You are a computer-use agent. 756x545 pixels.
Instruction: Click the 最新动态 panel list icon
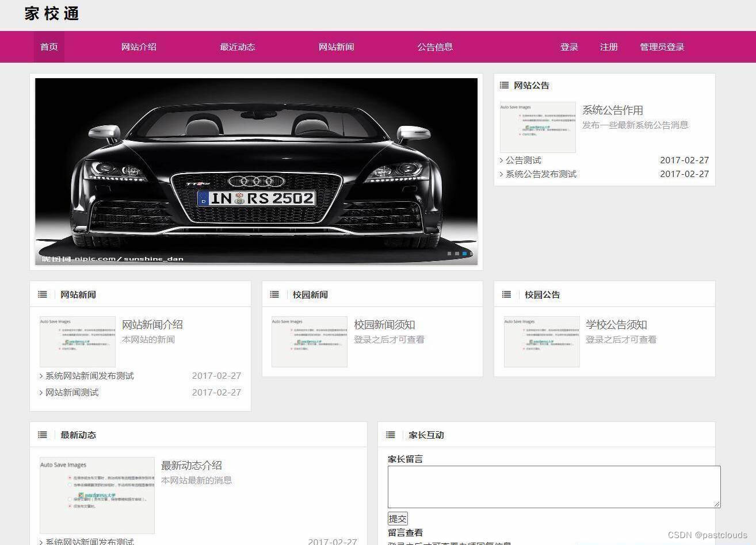[42, 435]
